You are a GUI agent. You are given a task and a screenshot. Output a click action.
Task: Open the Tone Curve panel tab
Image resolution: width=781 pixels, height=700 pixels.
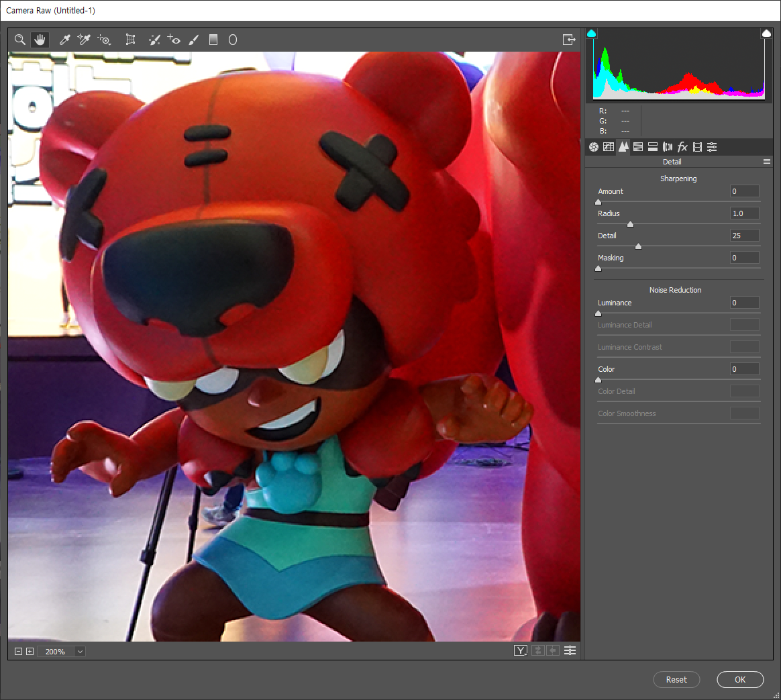(608, 147)
